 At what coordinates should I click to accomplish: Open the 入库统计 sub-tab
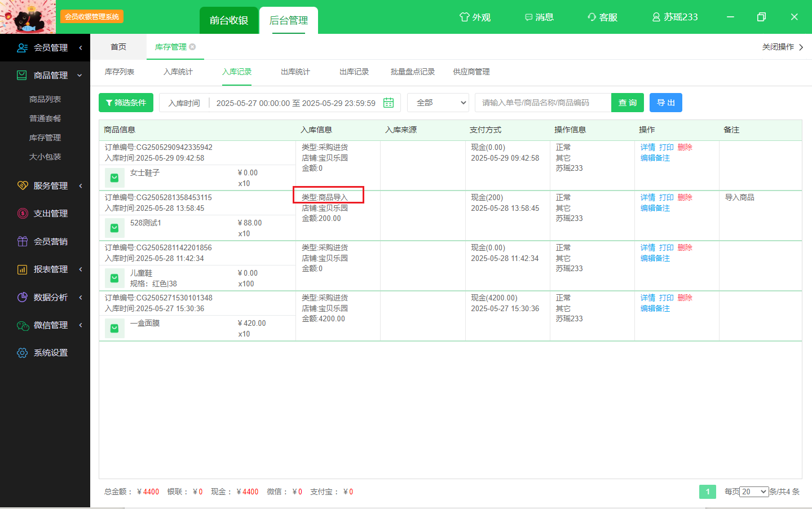point(178,72)
